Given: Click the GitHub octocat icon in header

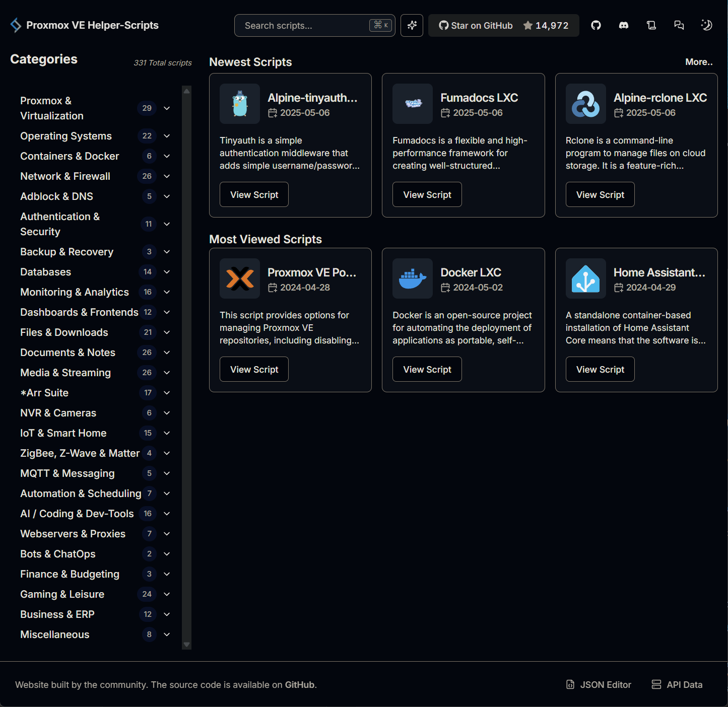Looking at the screenshot, I should click(596, 25).
